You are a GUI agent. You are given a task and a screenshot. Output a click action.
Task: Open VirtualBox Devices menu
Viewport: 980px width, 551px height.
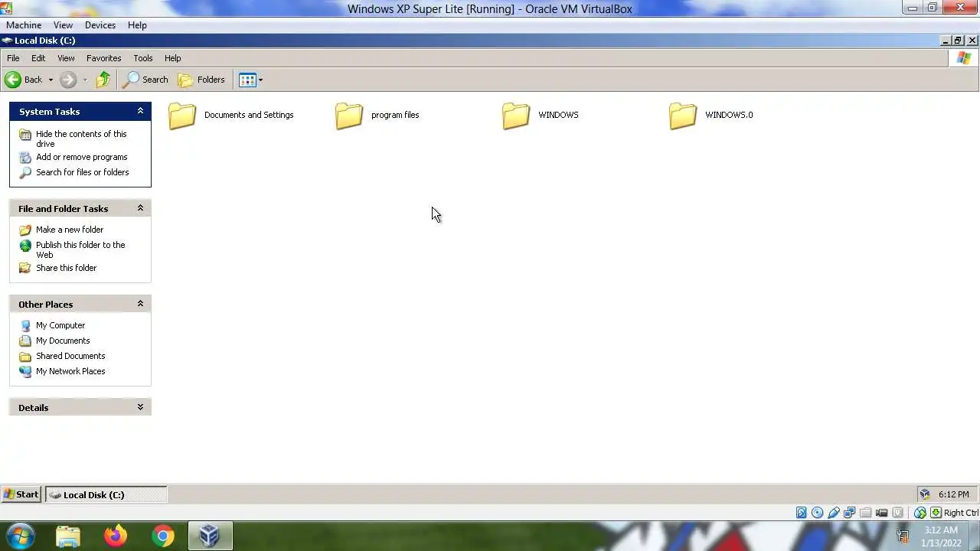pos(100,25)
